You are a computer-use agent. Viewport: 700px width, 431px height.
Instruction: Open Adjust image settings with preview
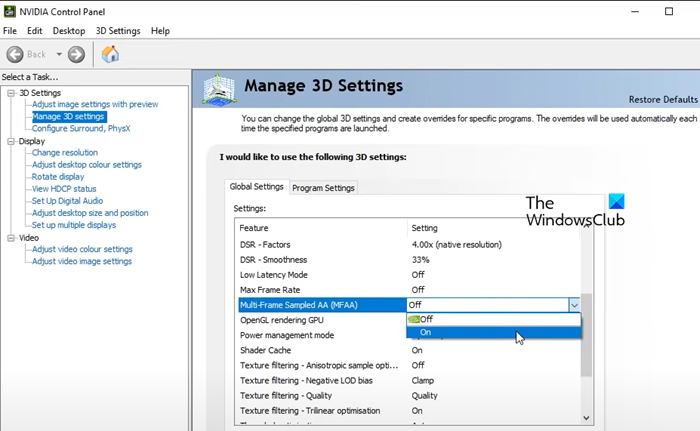pos(95,104)
